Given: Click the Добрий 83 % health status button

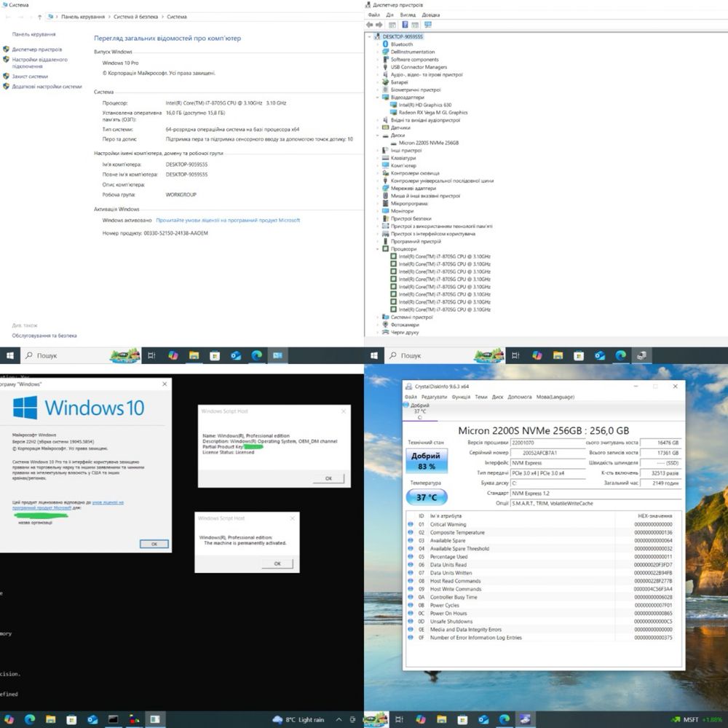Looking at the screenshot, I should (426, 461).
